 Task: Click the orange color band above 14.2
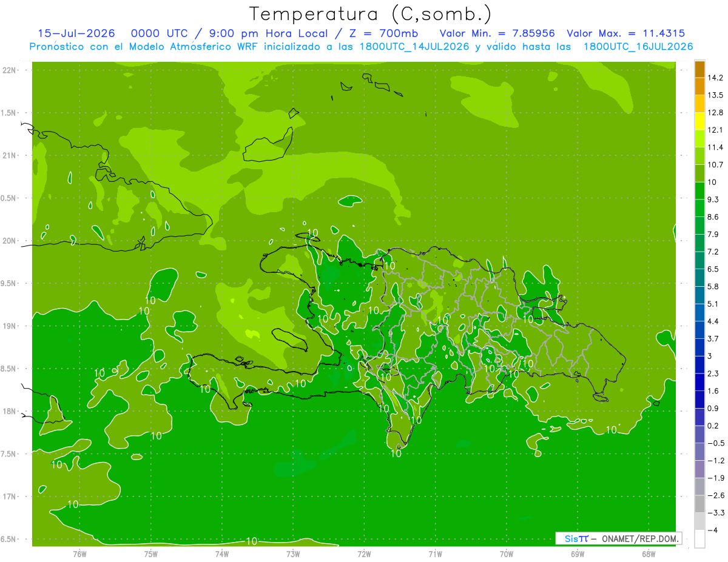pos(699,69)
